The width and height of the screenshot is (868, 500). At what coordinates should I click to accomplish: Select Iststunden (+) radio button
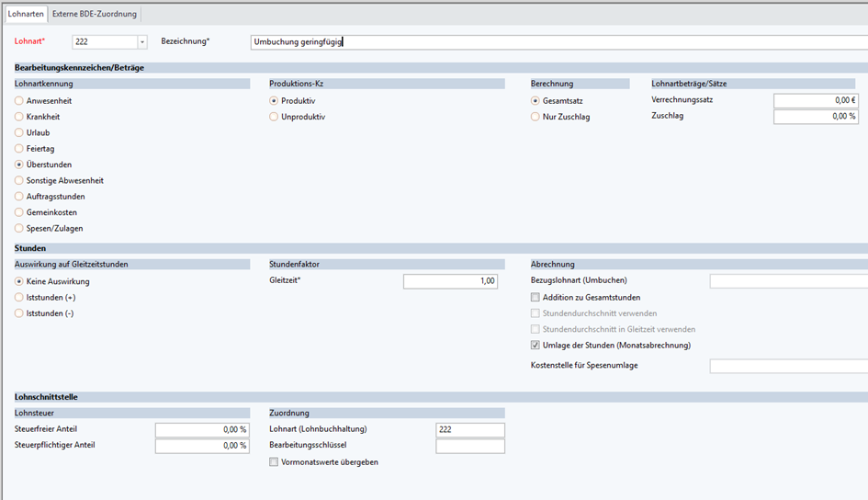tap(19, 298)
